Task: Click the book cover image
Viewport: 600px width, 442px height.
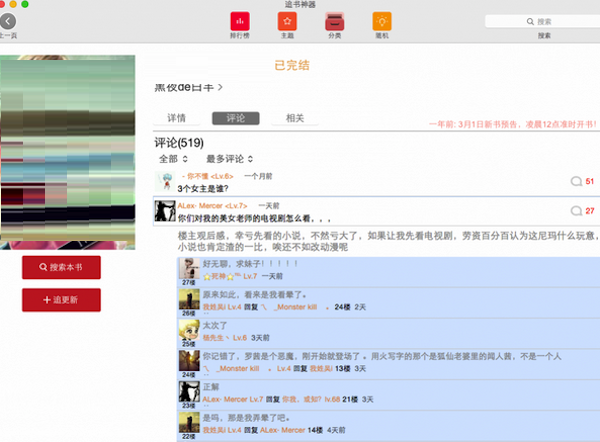Action: 67,152
